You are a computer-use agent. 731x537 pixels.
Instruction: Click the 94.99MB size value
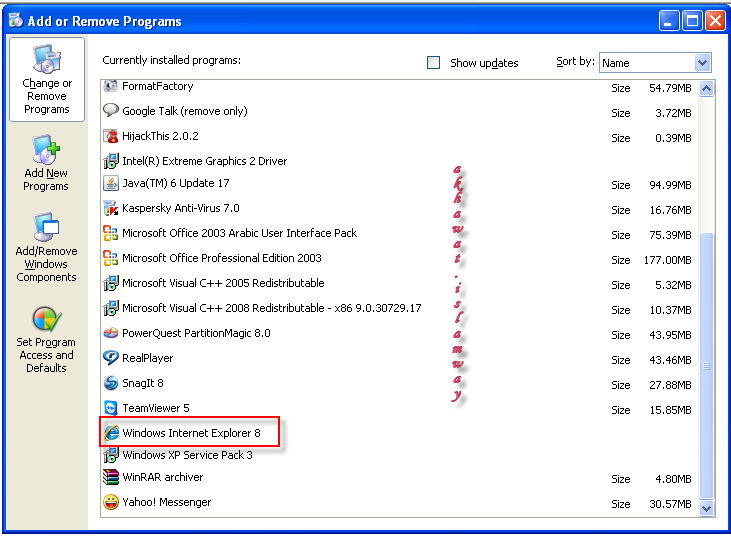tap(670, 186)
